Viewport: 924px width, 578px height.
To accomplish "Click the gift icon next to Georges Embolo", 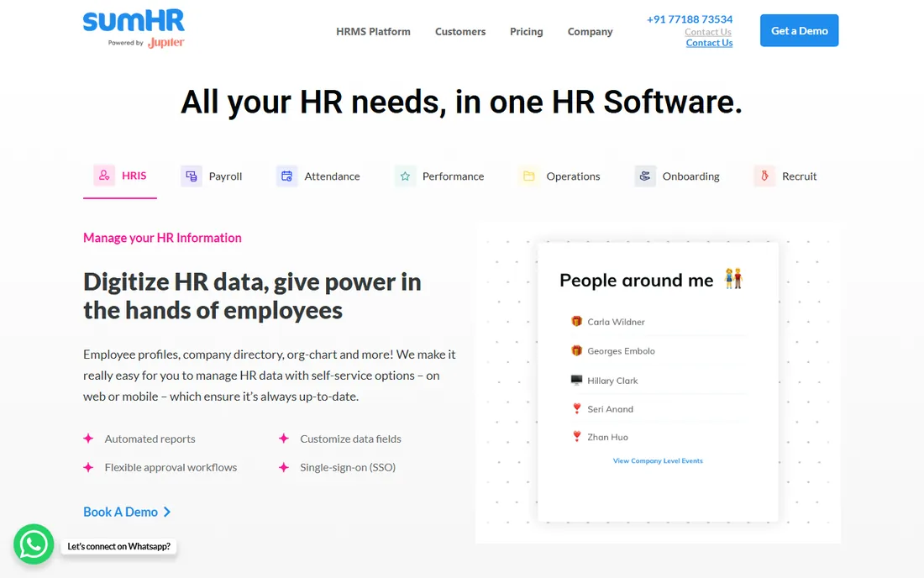I will coord(576,350).
